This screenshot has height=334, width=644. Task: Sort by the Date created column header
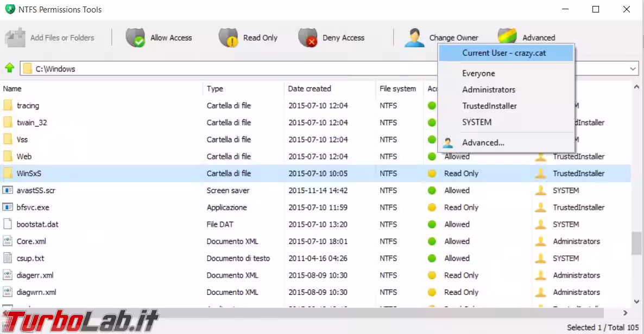click(310, 88)
